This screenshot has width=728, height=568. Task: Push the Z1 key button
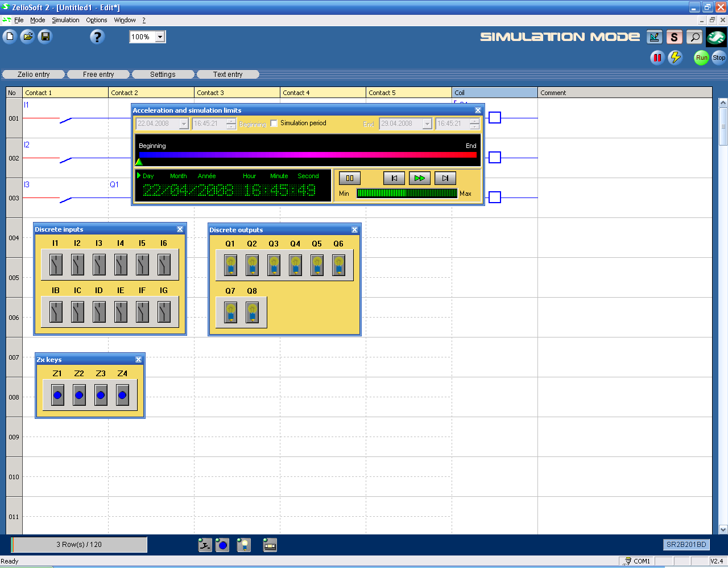pyautogui.click(x=57, y=395)
